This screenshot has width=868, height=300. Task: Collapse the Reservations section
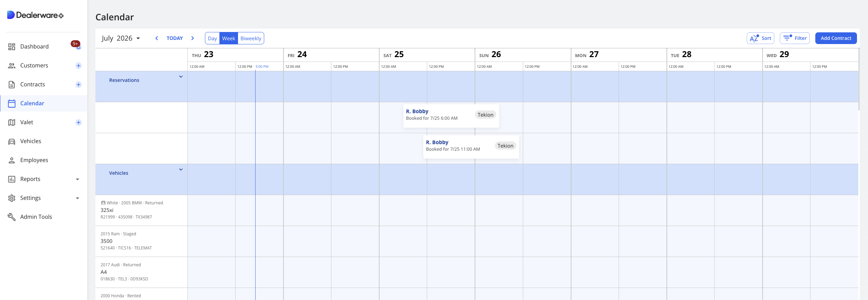tap(181, 77)
